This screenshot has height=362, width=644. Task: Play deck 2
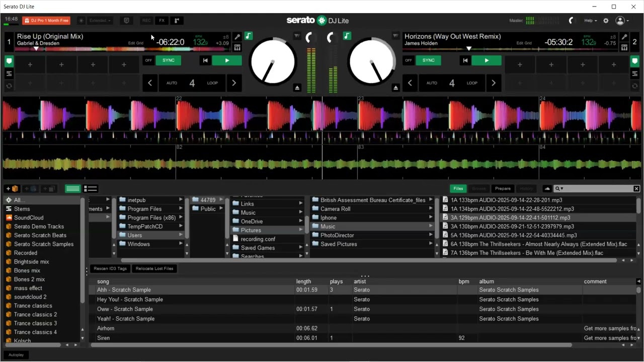click(487, 60)
